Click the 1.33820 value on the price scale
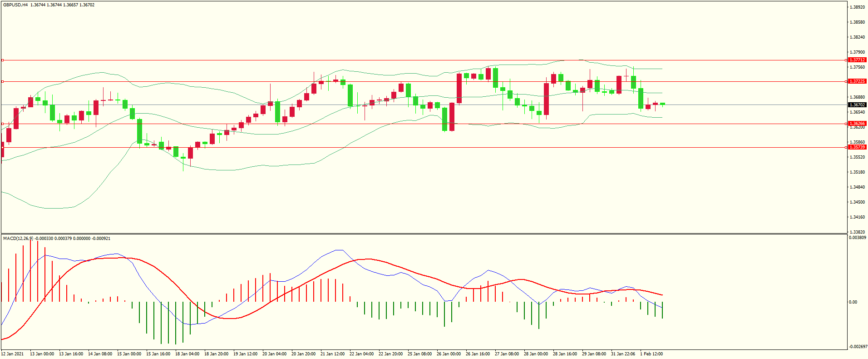The width and height of the screenshot is (868, 359). (x=857, y=232)
